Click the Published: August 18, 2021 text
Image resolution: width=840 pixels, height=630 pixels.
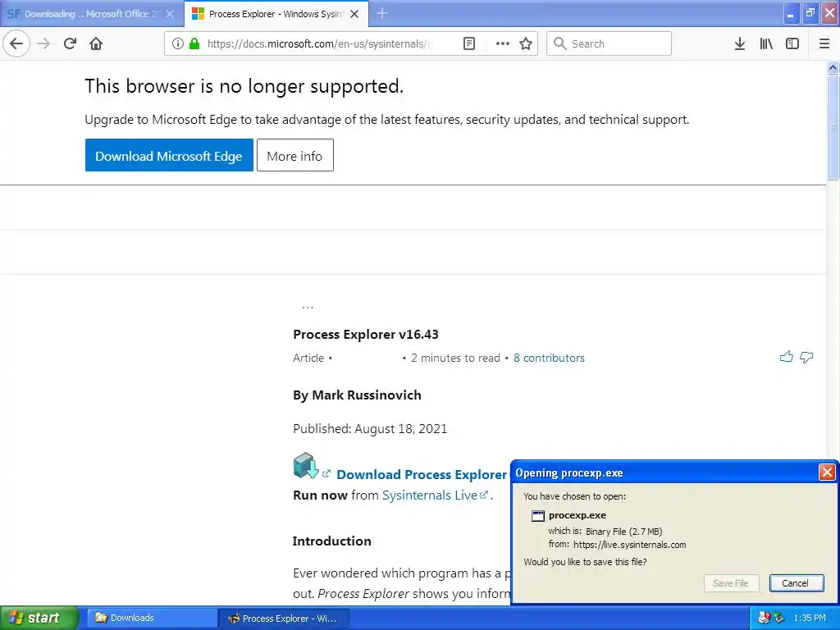click(370, 428)
